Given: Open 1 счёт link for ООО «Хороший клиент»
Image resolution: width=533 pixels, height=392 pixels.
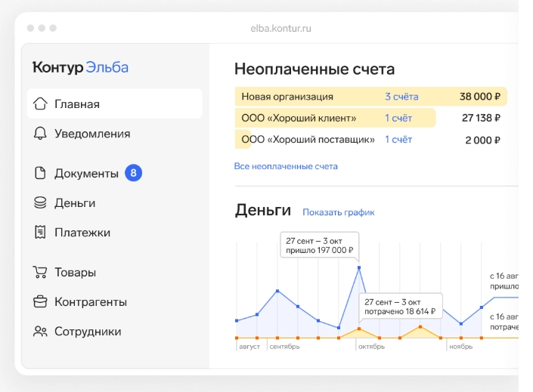Looking at the screenshot, I should coord(398,118).
